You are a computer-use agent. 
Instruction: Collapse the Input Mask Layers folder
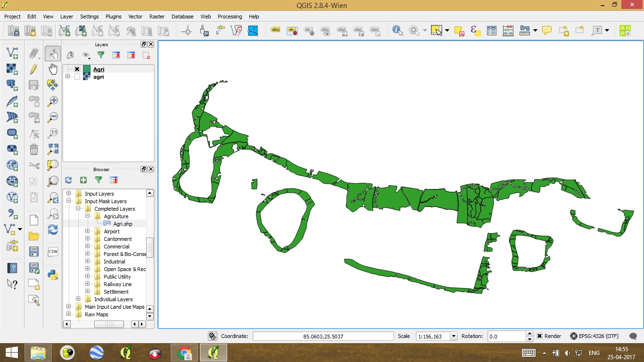(x=69, y=201)
